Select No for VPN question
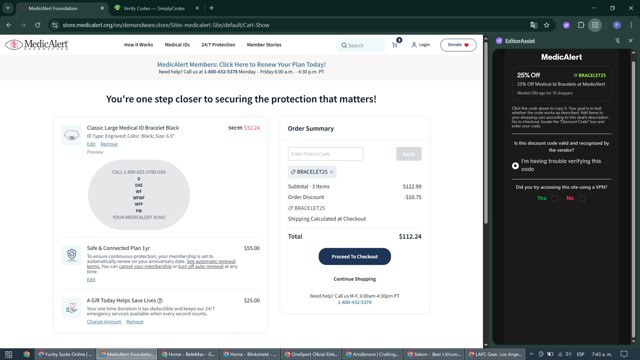This screenshot has height=360, width=640. coord(582,198)
